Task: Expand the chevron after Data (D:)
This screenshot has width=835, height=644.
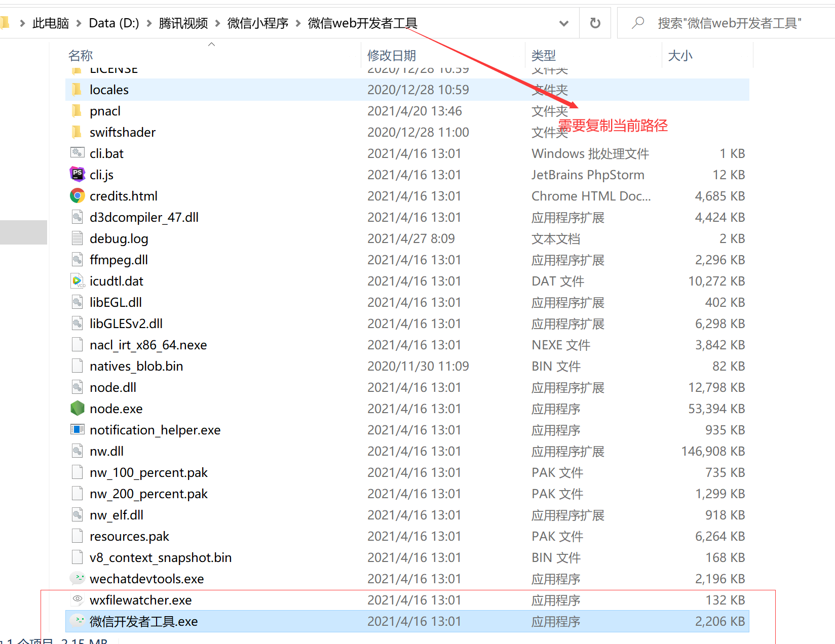Action: [149, 23]
